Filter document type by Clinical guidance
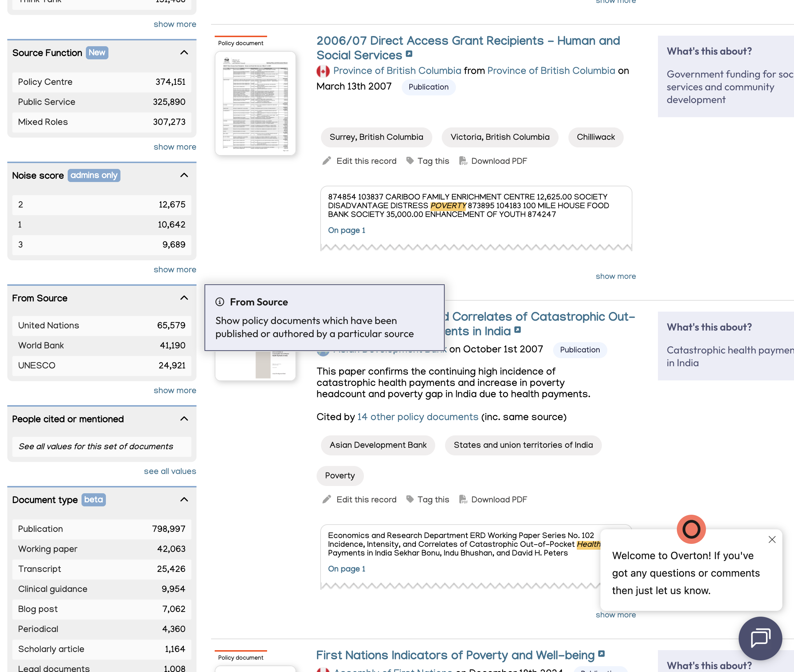 [102, 589]
